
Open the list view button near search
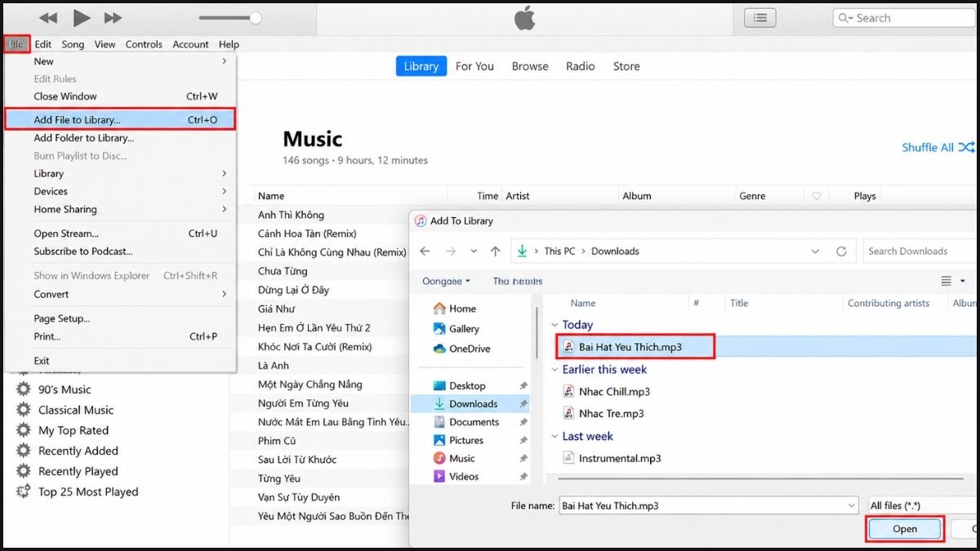click(x=760, y=17)
